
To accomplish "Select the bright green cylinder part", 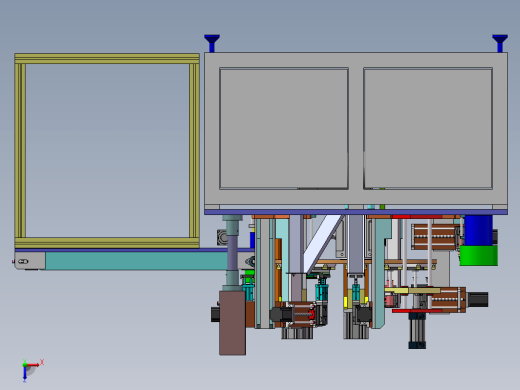I will coord(479,256).
